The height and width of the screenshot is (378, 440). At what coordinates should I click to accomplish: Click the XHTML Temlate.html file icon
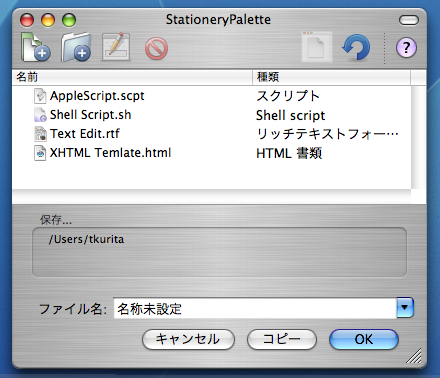tap(40, 153)
